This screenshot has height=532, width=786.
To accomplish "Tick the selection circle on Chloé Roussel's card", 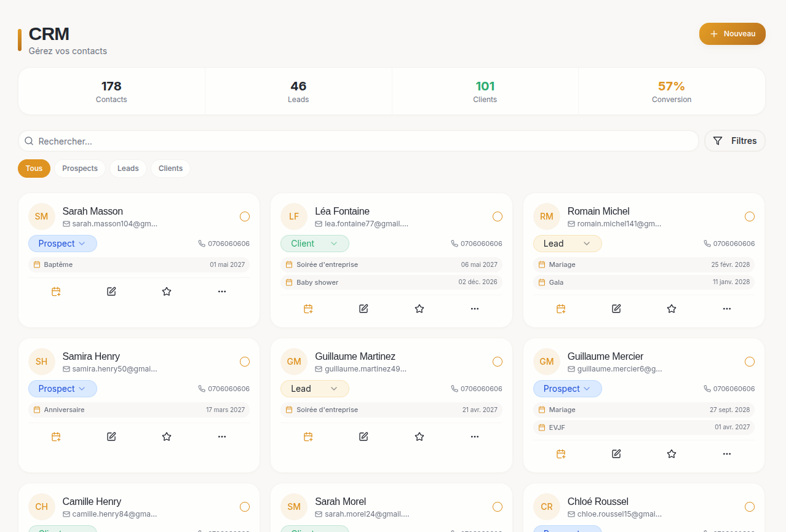I will (750, 507).
